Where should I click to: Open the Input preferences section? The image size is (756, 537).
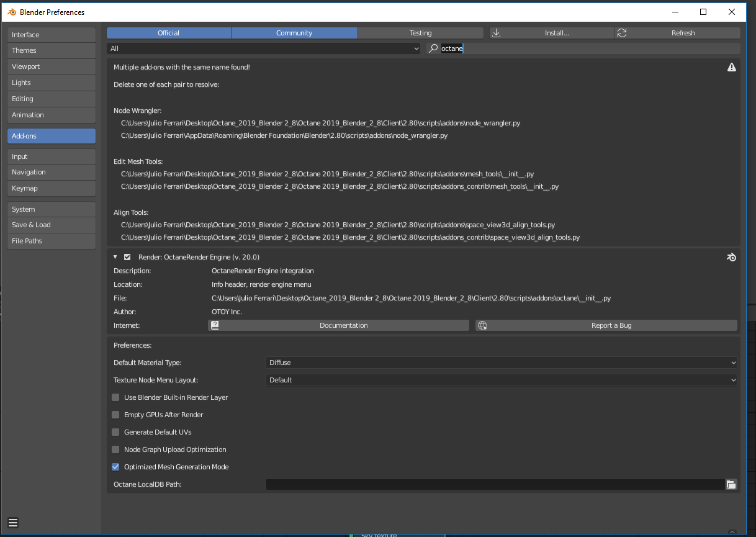(x=52, y=156)
